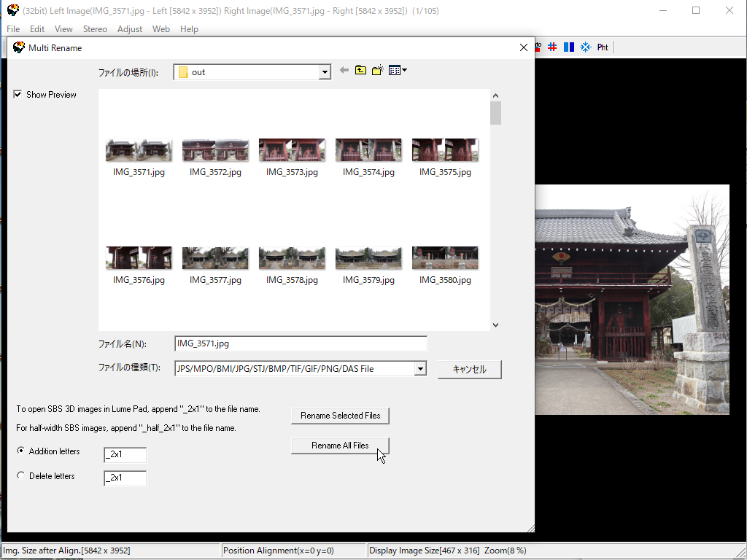
Task: Click status bar Display Image Size text
Action: (424, 551)
